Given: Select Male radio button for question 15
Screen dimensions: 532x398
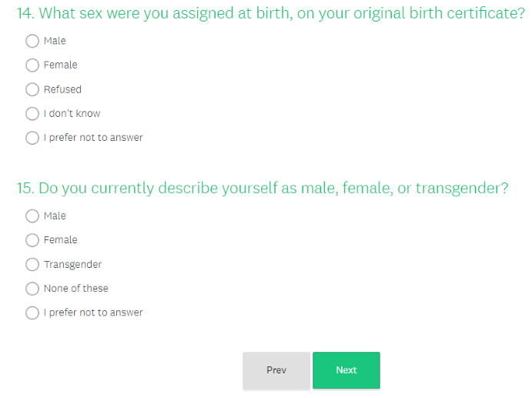Looking at the screenshot, I should [32, 216].
